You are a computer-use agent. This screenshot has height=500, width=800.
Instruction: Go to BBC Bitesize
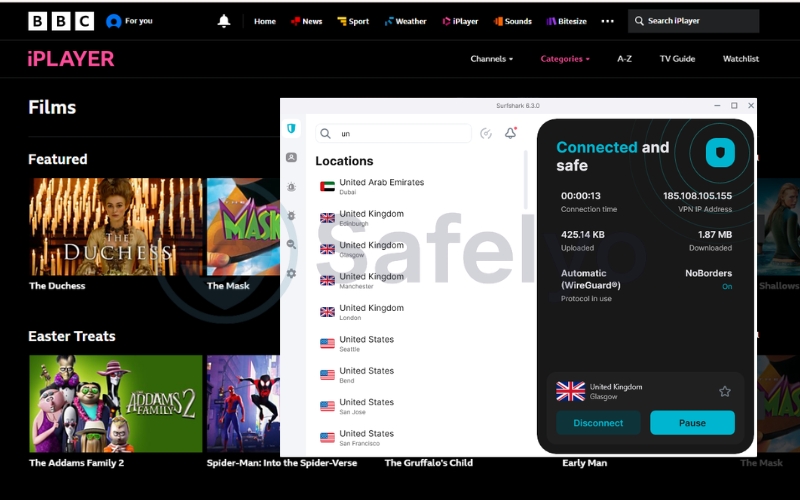click(x=567, y=21)
